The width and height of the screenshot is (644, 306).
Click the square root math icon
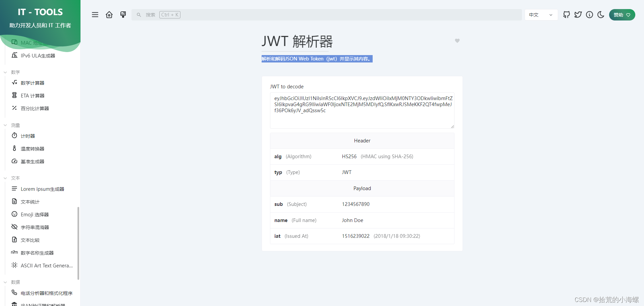14,82
